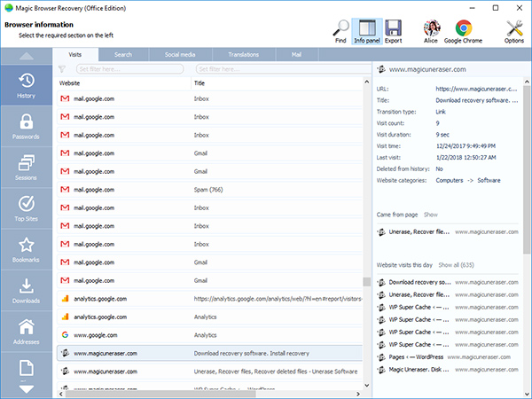
Task: Switch to the Social media tab
Action: coord(180,55)
